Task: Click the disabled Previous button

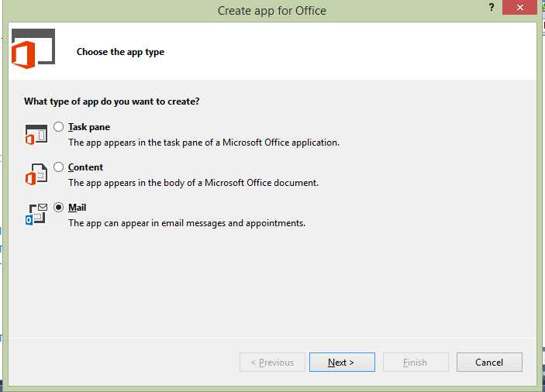Action: (x=272, y=362)
